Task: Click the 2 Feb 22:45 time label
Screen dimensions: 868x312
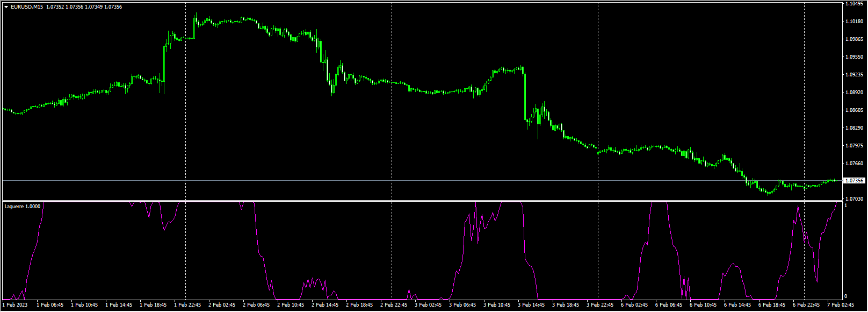Action: [394, 305]
